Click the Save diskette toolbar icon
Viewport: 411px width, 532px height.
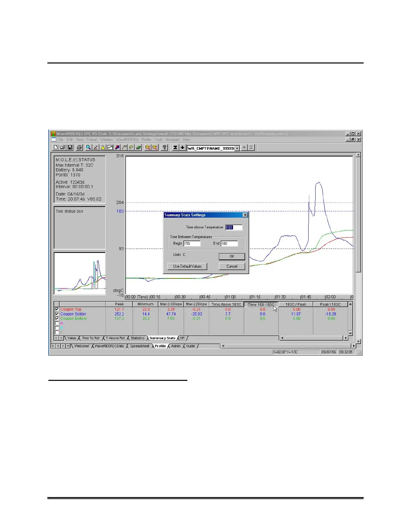(70, 147)
